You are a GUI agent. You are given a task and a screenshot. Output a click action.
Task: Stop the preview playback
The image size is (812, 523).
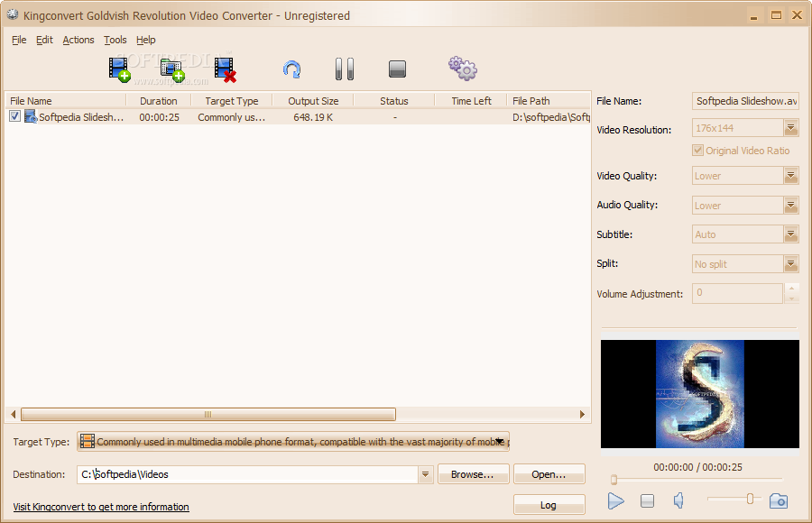(647, 500)
